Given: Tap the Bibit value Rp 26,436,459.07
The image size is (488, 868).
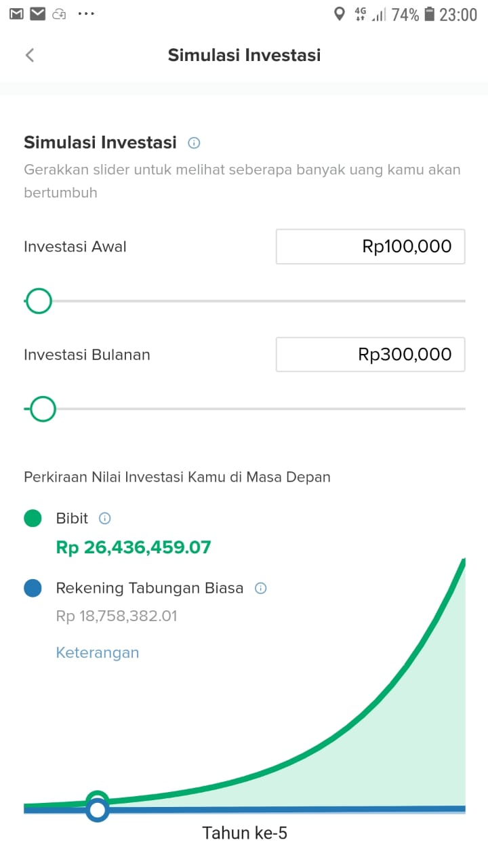Looking at the screenshot, I should (x=134, y=547).
